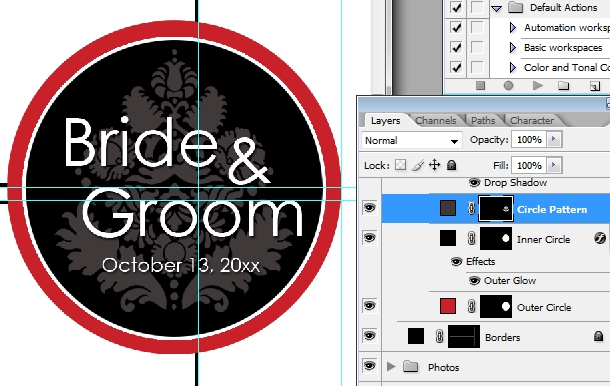The width and height of the screenshot is (610, 386).
Task: Click the Inner Circle black color swatch
Action: pos(448,238)
